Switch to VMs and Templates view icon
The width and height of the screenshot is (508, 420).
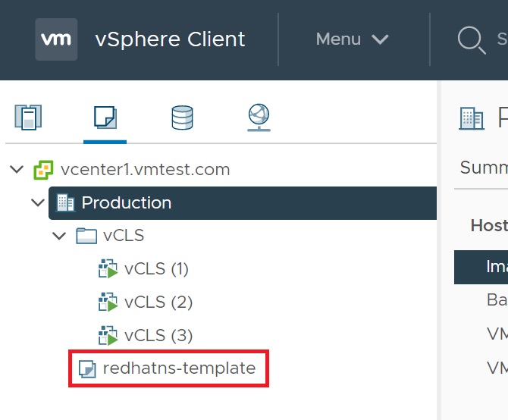click(x=105, y=118)
